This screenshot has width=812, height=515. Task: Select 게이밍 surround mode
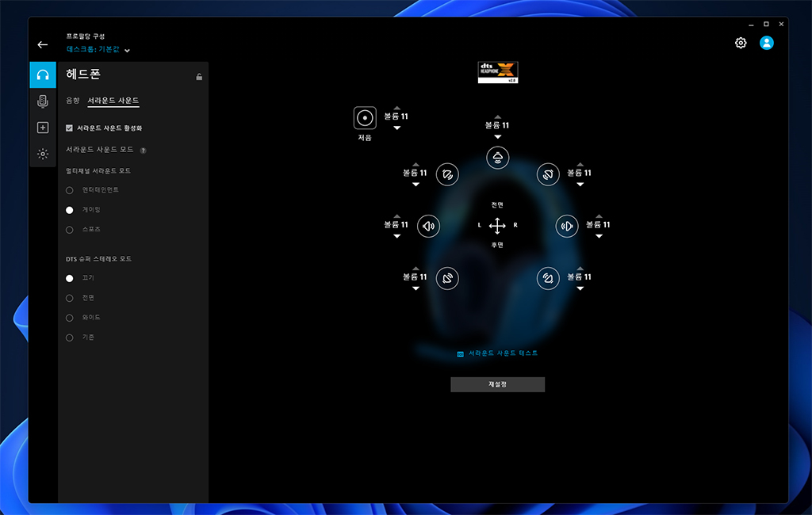tap(70, 210)
